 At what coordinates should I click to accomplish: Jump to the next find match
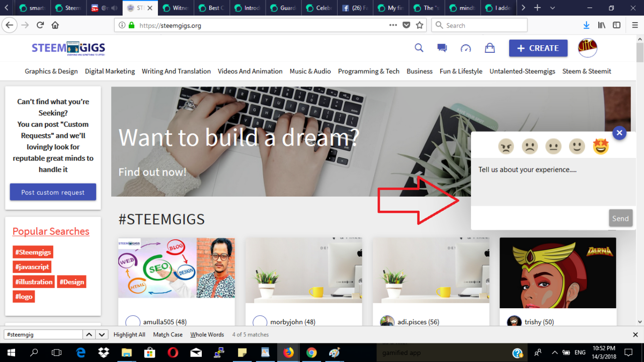102,334
